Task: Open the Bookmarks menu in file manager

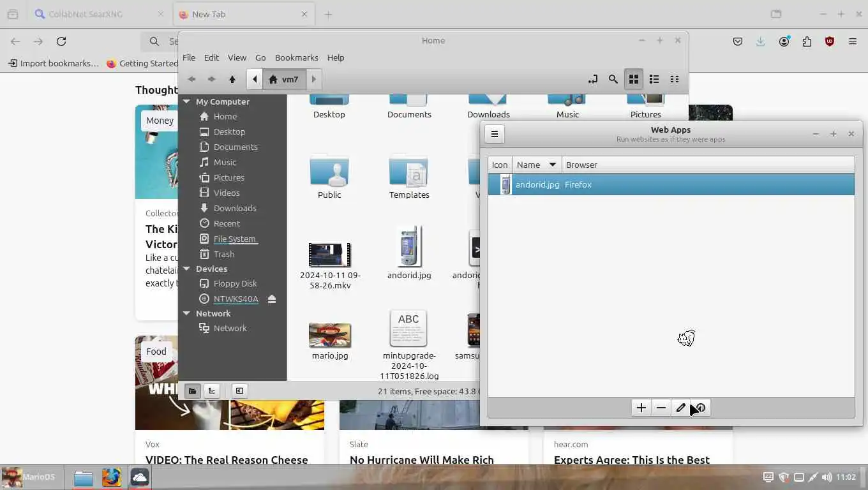Action: pyautogui.click(x=296, y=57)
